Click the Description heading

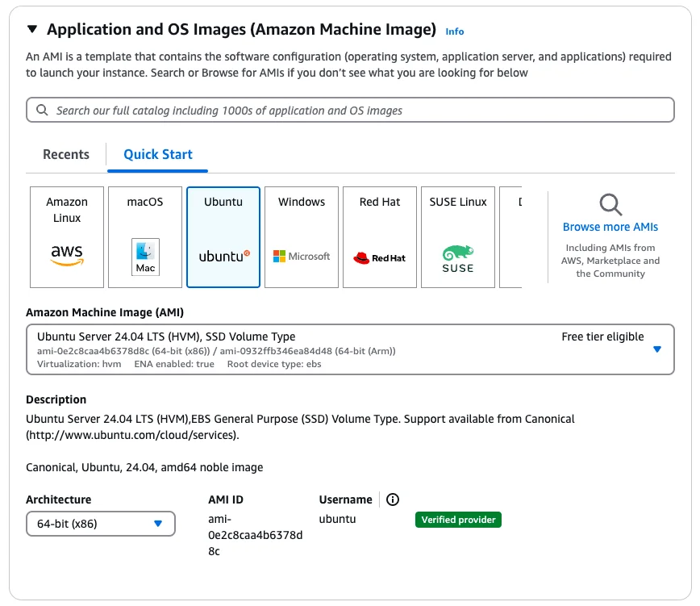coord(56,399)
